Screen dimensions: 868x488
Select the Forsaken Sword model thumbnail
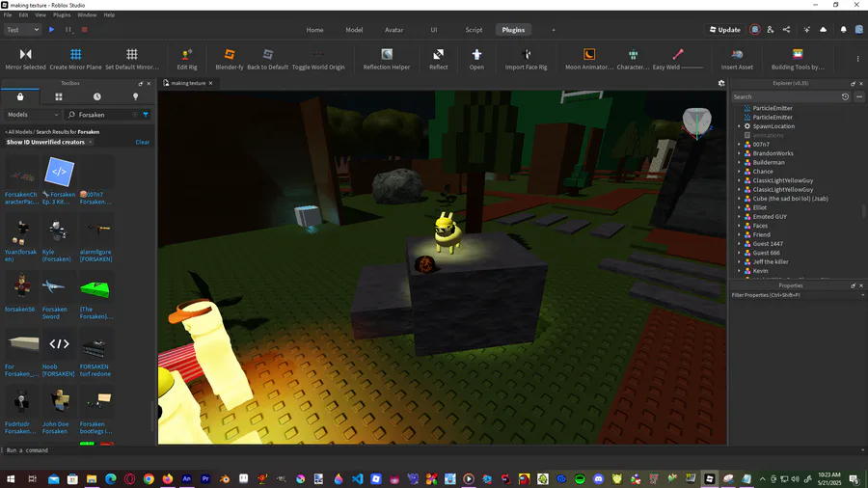(x=59, y=287)
